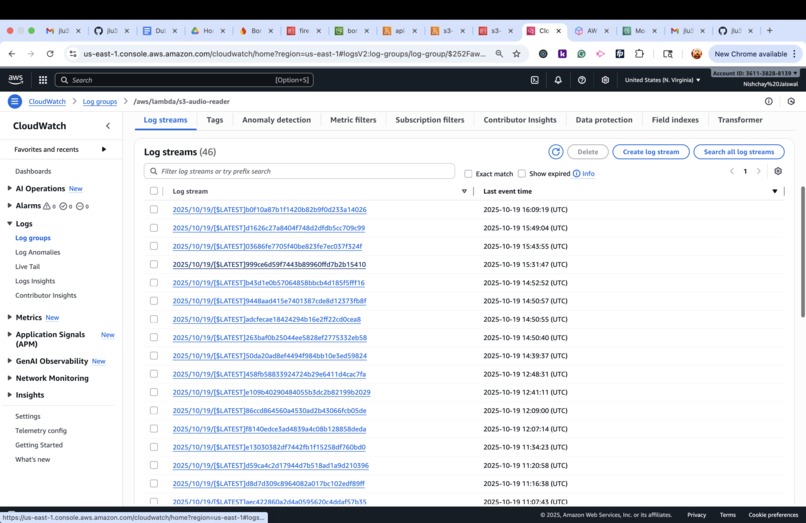Viewport: 806px width, 523px height.
Task: Open log streams table preferences gear
Action: point(778,171)
